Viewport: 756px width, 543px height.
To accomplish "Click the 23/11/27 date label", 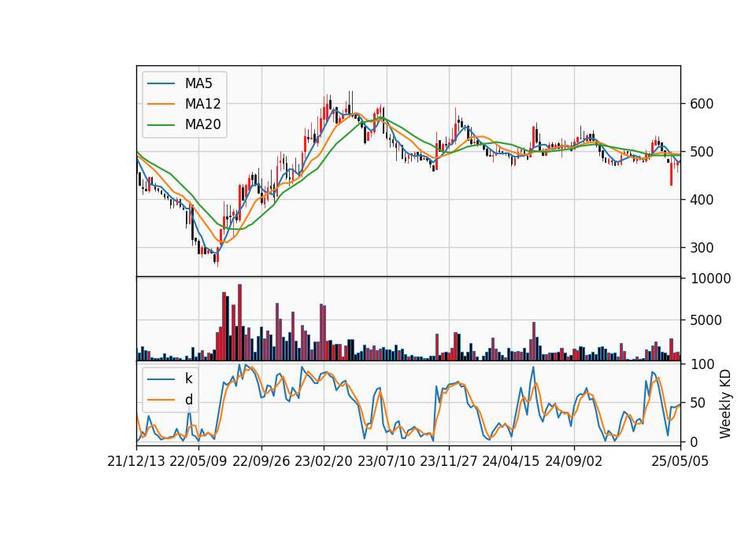I will (x=449, y=462).
